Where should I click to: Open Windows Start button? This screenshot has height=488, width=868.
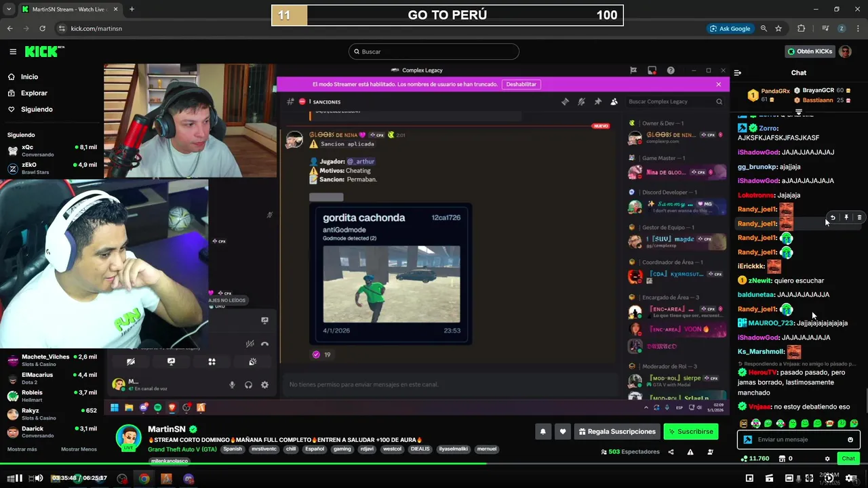(x=115, y=407)
